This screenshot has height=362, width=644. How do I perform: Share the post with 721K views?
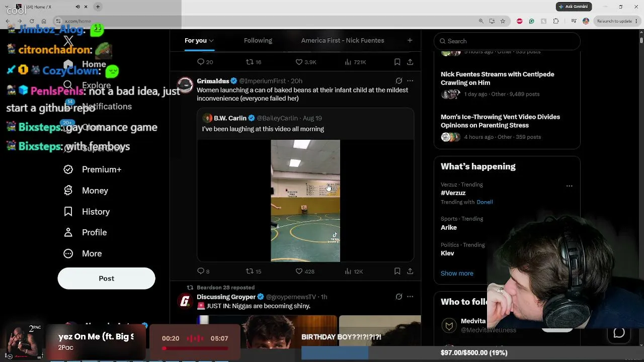pyautogui.click(x=410, y=62)
